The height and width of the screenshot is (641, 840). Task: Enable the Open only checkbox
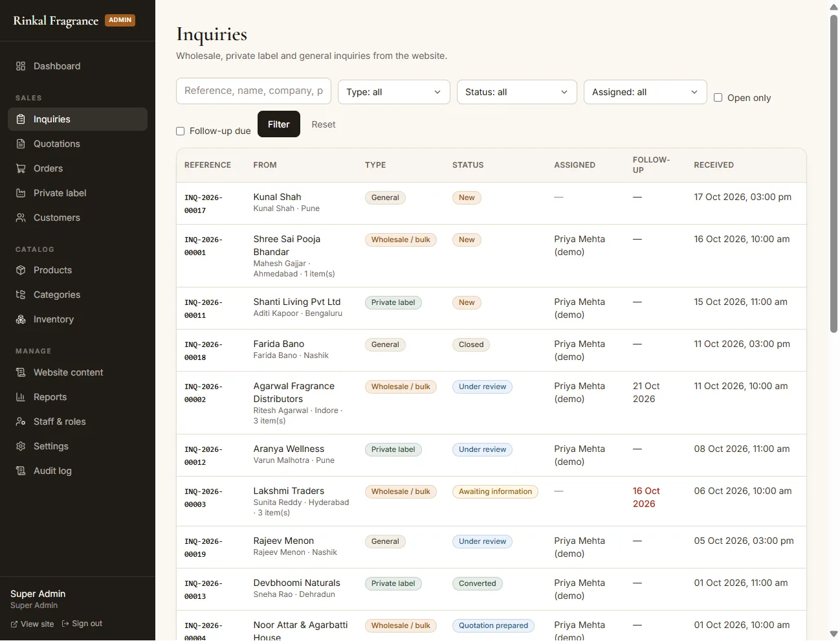[718, 98]
